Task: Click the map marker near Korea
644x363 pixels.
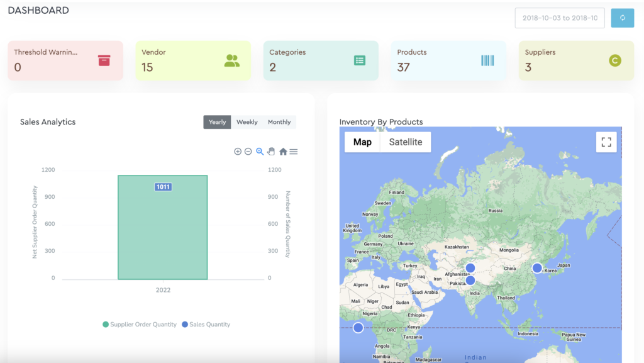Action: pos(537,268)
